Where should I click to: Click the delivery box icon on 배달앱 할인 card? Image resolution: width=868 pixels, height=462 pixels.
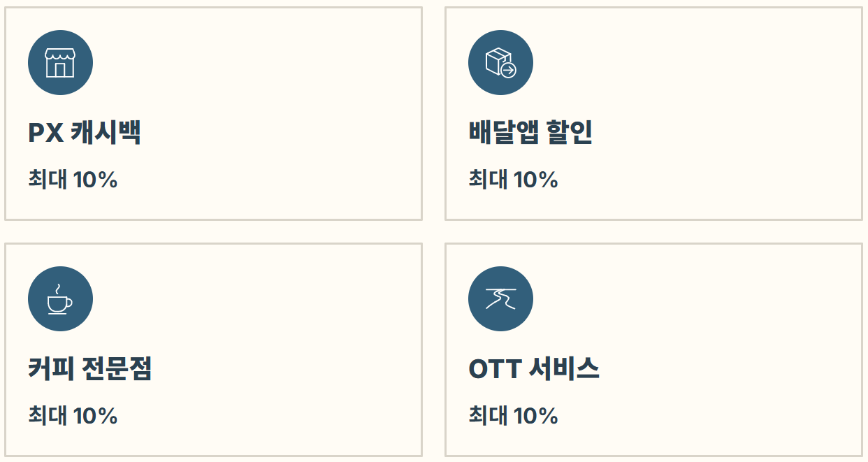[500, 62]
